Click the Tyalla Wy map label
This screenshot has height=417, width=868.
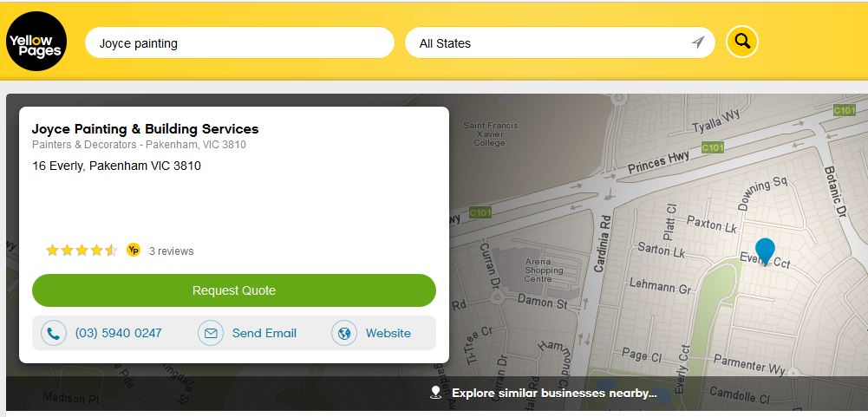(x=716, y=121)
